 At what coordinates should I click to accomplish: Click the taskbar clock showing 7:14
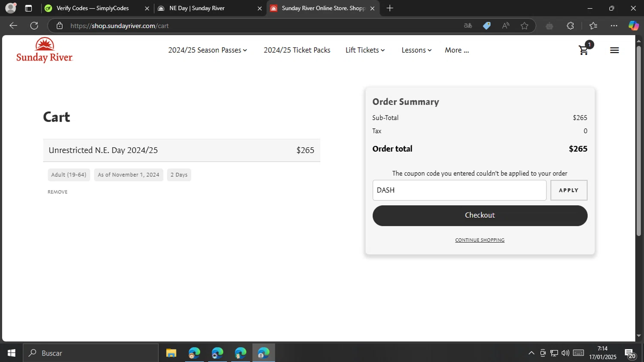click(602, 353)
